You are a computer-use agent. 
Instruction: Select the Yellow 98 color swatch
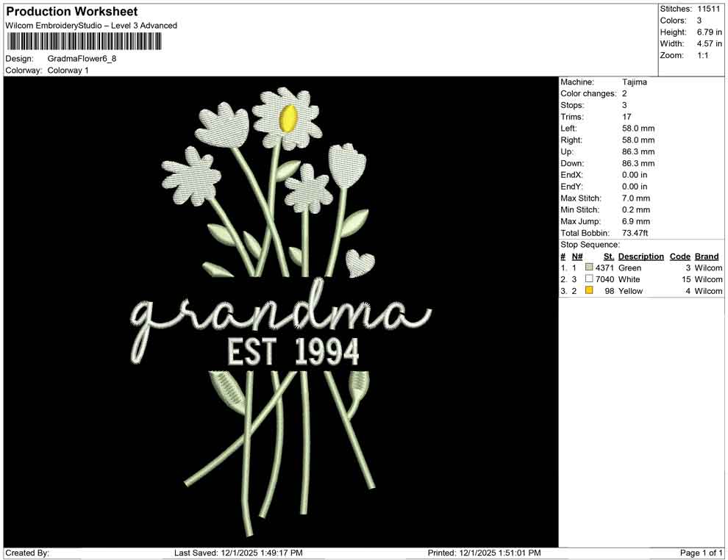(x=588, y=291)
